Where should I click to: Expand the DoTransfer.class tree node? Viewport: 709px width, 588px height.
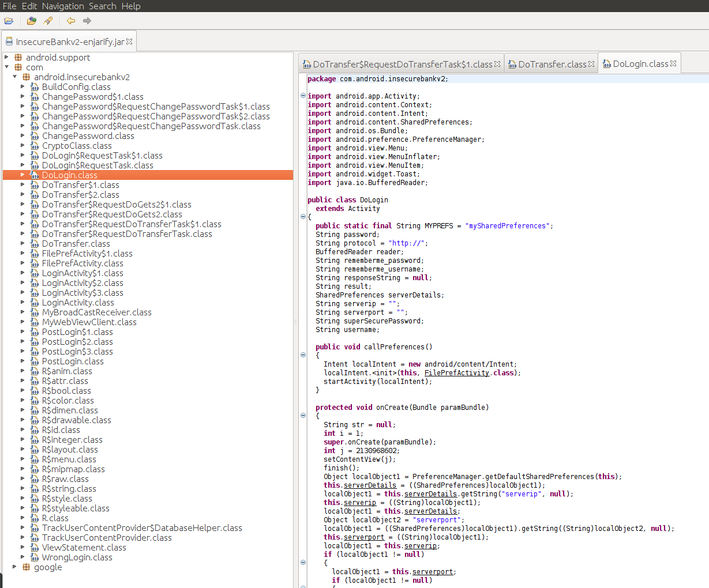pos(22,243)
